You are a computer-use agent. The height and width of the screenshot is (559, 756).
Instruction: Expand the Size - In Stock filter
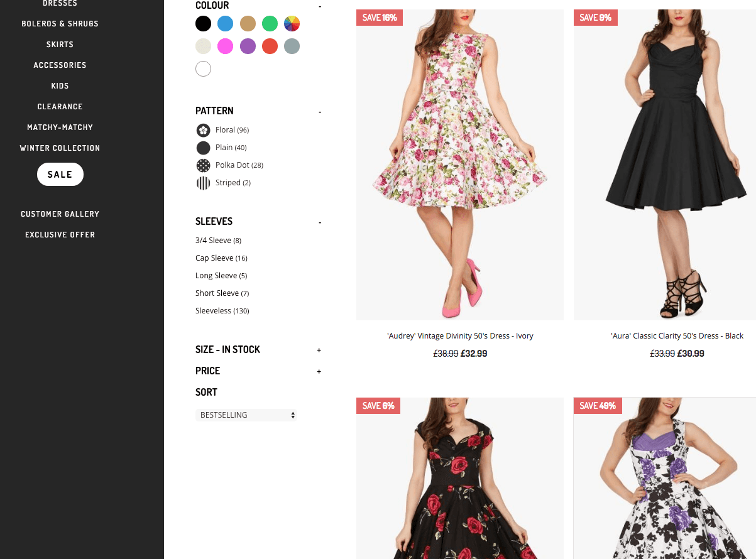point(319,350)
